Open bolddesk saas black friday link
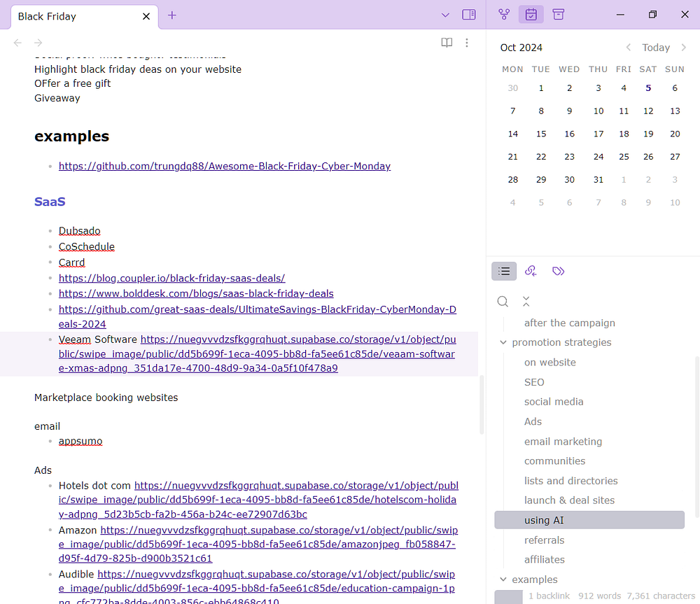The height and width of the screenshot is (604, 700). click(196, 294)
